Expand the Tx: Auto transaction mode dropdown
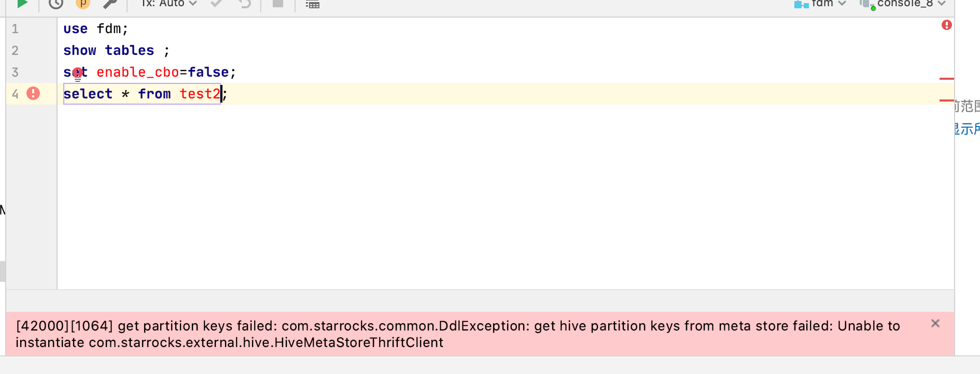Screen dimensions: 980x374 pos(169,4)
